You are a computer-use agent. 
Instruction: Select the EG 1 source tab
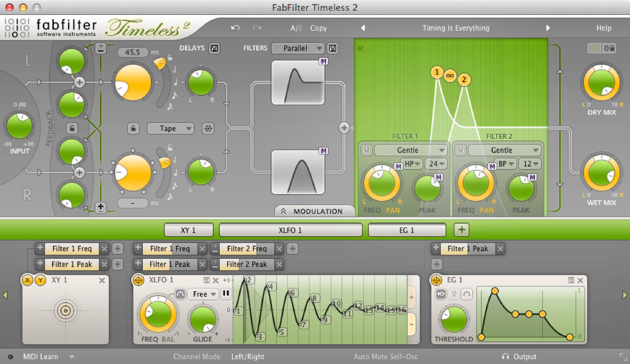point(407,230)
